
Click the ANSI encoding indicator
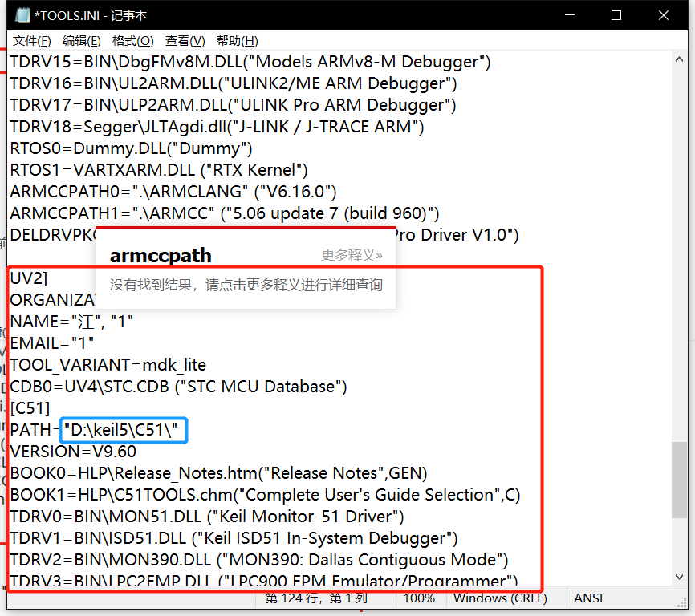click(588, 598)
